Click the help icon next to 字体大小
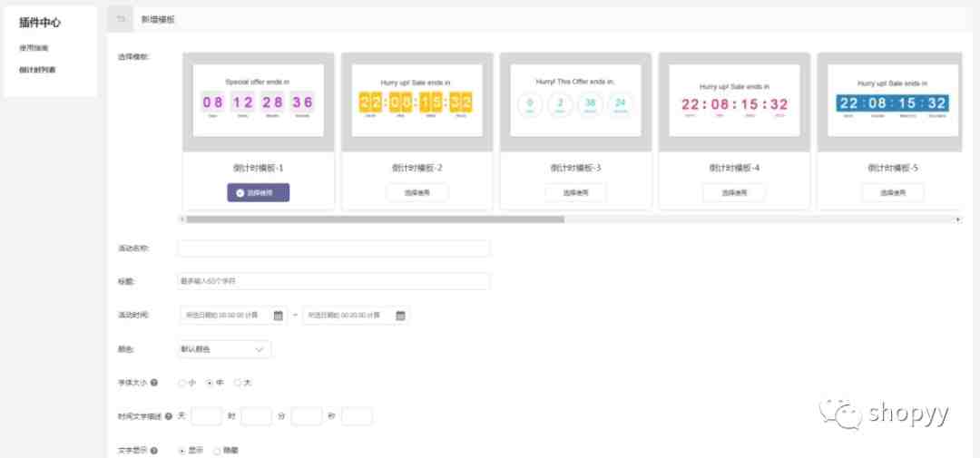This screenshot has height=458, width=980. [153, 383]
